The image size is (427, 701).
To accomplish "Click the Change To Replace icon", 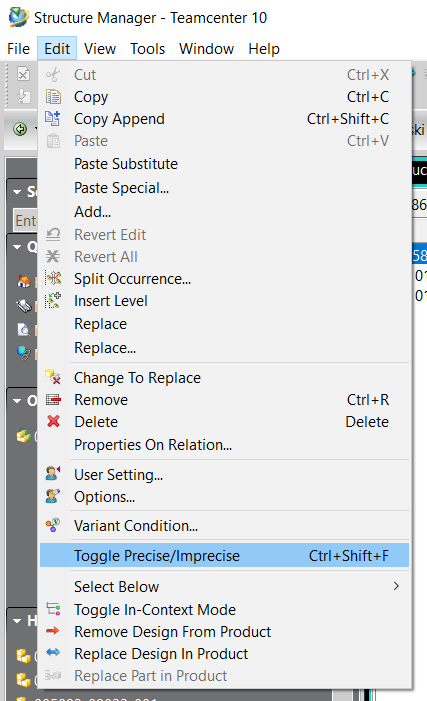I will [x=53, y=377].
